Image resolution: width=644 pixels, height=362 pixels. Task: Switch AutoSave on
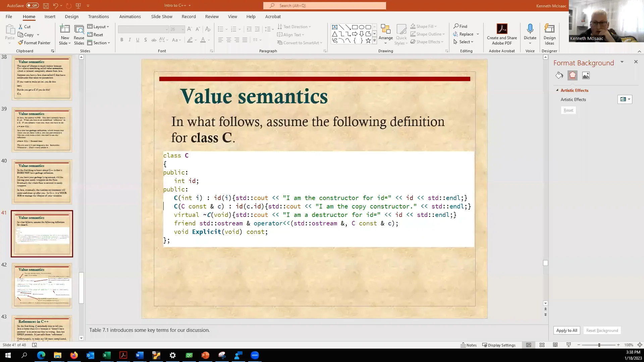click(x=32, y=5)
